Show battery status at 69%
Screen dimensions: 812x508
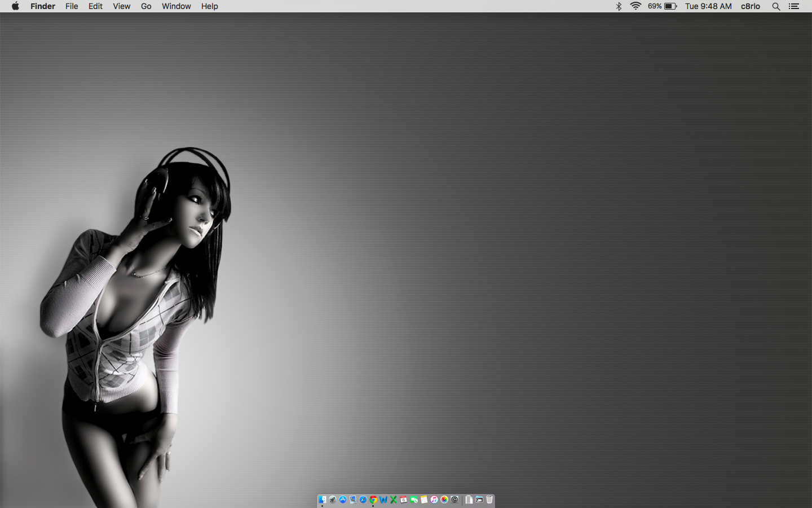tap(662, 6)
